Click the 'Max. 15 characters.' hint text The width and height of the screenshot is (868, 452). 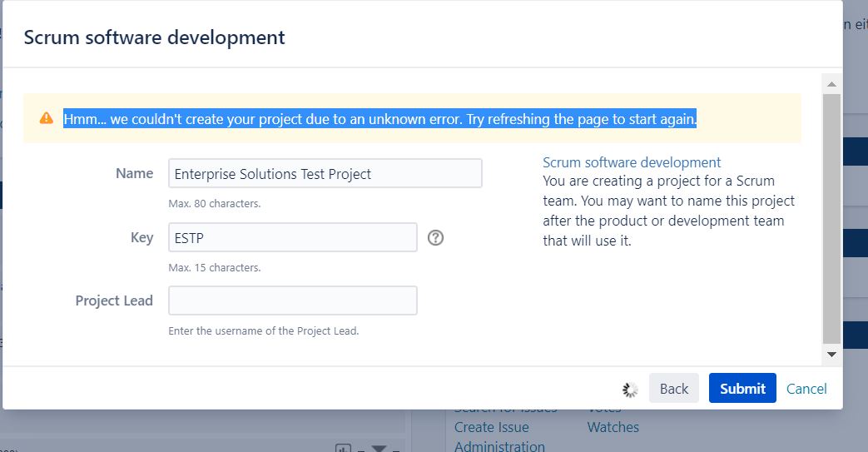(214, 267)
